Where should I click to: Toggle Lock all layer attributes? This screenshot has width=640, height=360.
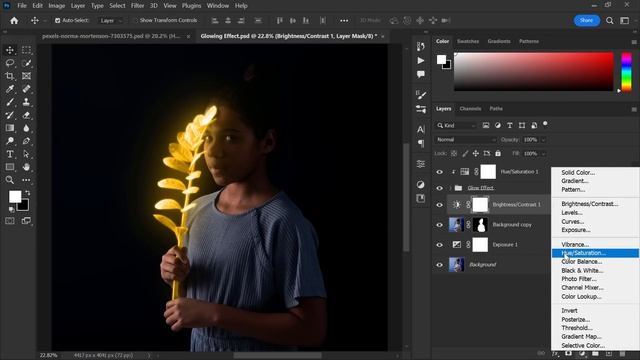(x=498, y=153)
